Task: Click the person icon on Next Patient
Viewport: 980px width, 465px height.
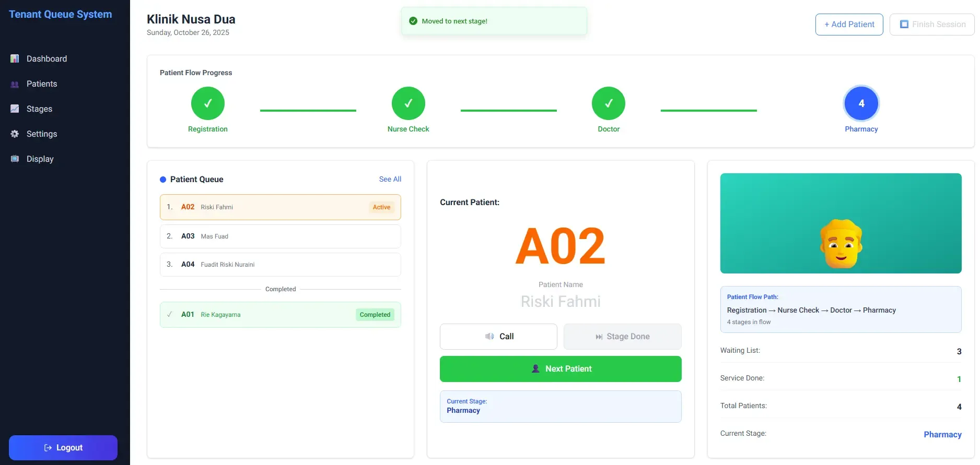Action: pyautogui.click(x=535, y=368)
